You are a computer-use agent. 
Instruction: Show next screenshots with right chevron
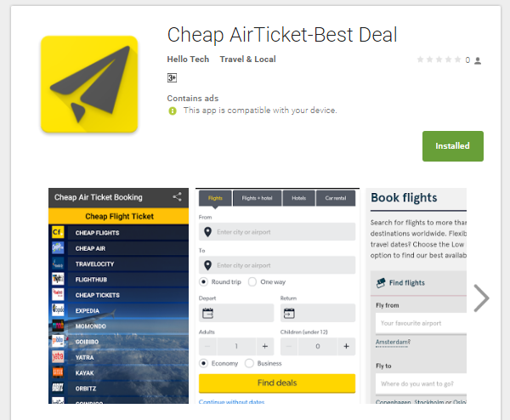point(481,298)
